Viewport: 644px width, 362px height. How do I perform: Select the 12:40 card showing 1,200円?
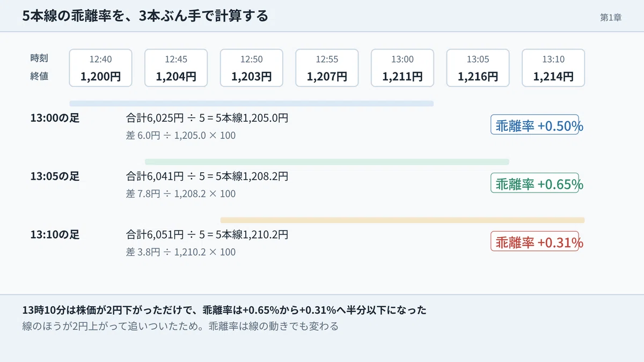(x=100, y=68)
